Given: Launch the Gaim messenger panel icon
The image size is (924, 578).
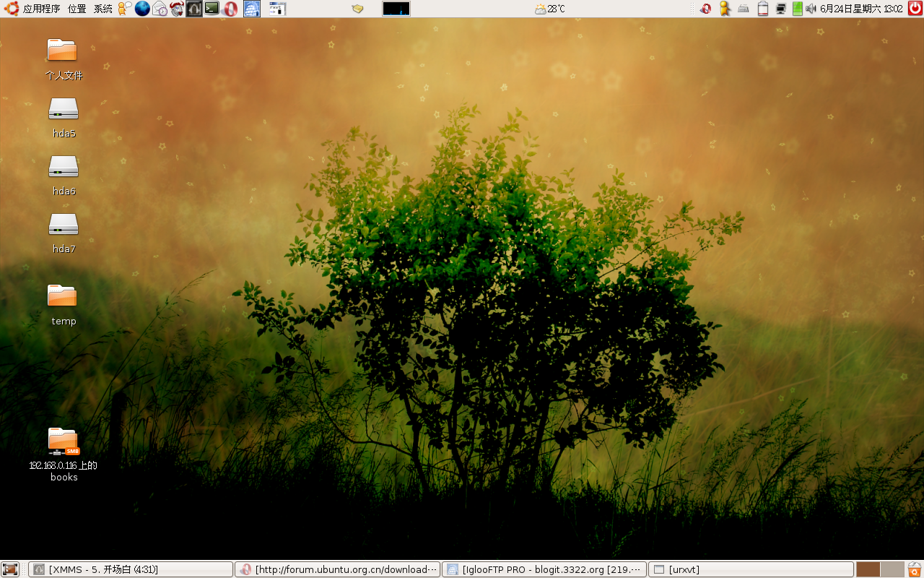Looking at the screenshot, I should pos(125,9).
